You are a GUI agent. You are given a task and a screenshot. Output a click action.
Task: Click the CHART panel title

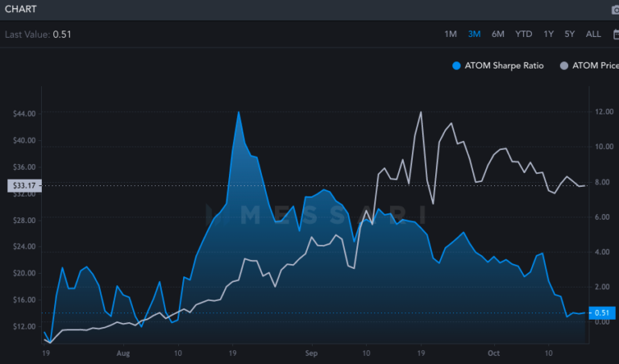point(22,10)
